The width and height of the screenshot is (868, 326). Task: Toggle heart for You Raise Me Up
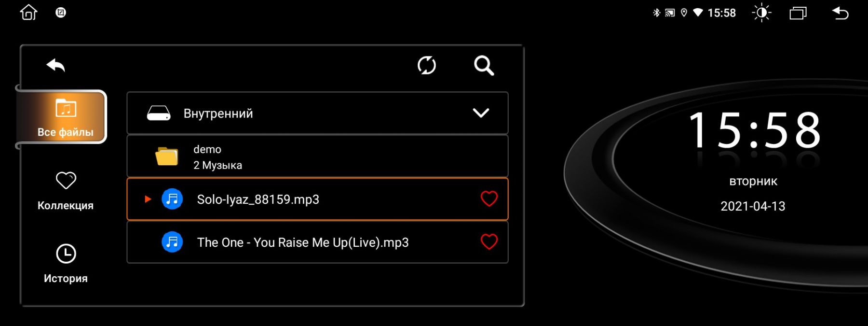[x=489, y=242]
